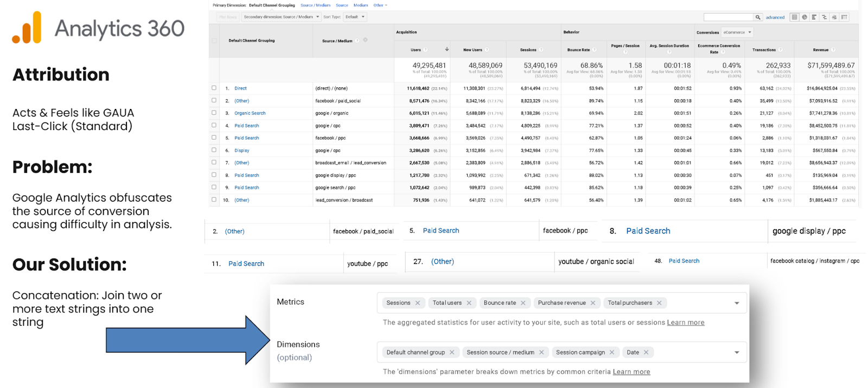Switch to the term cloud view icon
Image resolution: width=868 pixels, height=388 pixels.
point(834,17)
